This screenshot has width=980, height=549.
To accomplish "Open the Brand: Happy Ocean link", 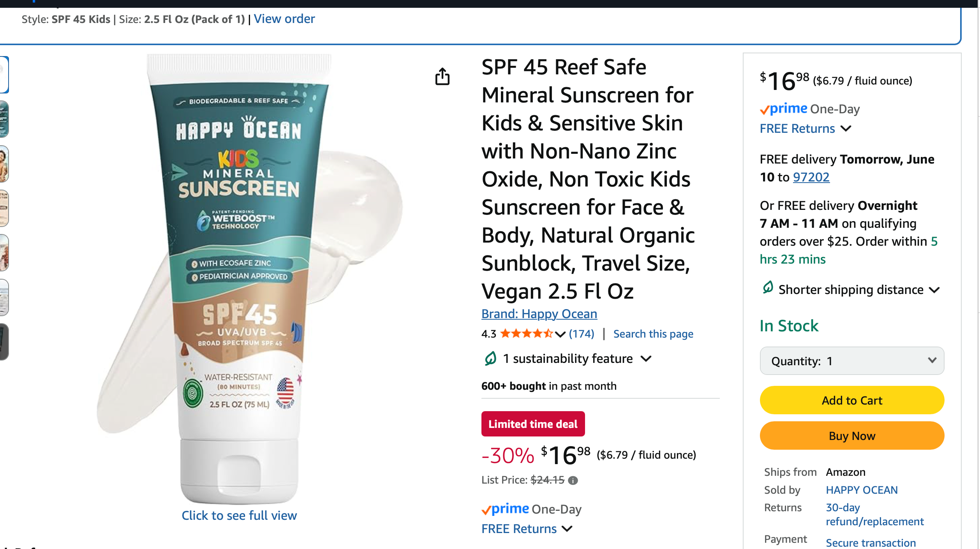I will pyautogui.click(x=539, y=314).
